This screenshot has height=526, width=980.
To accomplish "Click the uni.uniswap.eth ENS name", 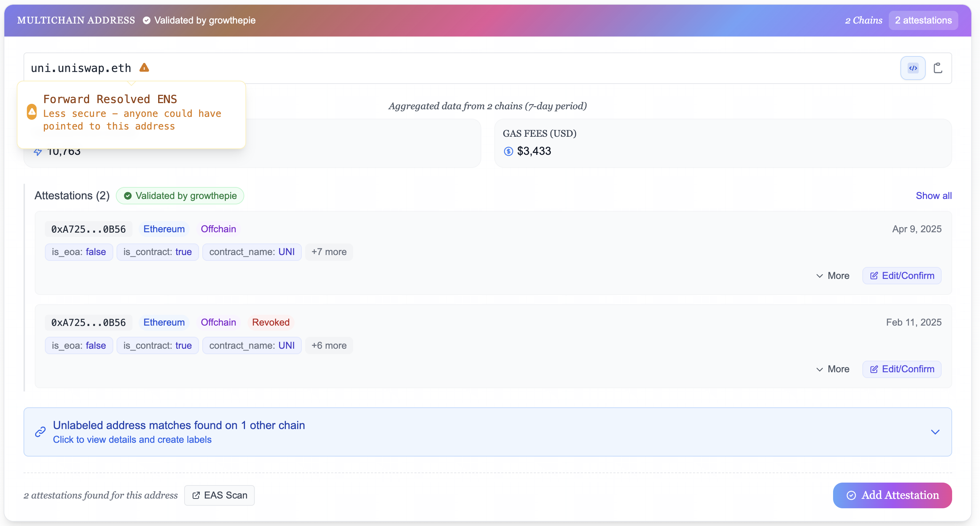I will [81, 68].
